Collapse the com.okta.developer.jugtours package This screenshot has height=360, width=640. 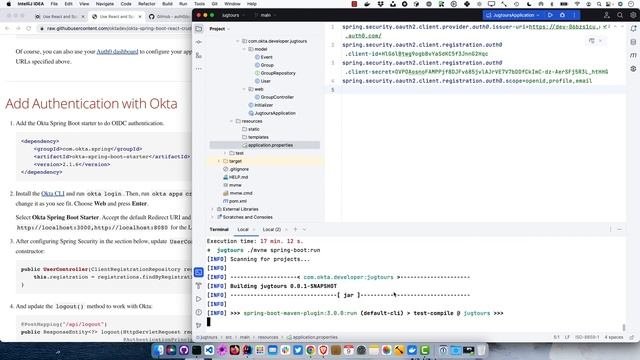[238, 41]
